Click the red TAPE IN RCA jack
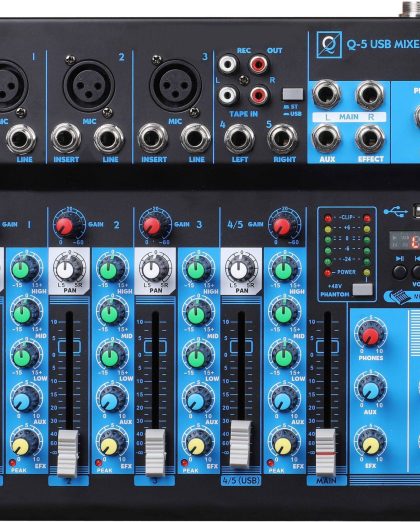 259,95
